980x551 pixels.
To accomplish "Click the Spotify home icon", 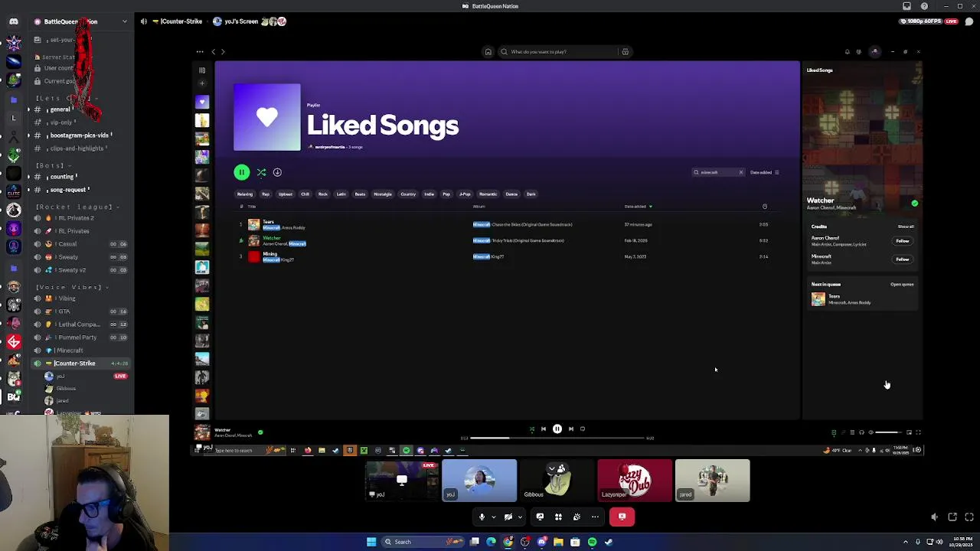I will pyautogui.click(x=488, y=52).
